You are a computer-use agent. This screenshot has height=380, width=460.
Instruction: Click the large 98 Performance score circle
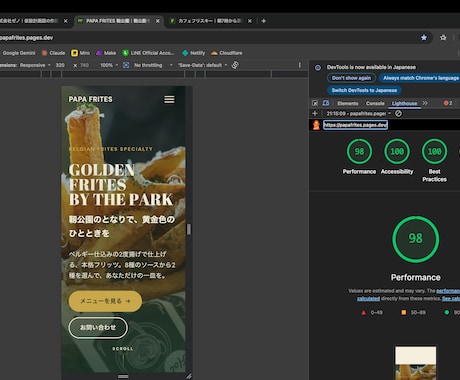click(x=415, y=239)
